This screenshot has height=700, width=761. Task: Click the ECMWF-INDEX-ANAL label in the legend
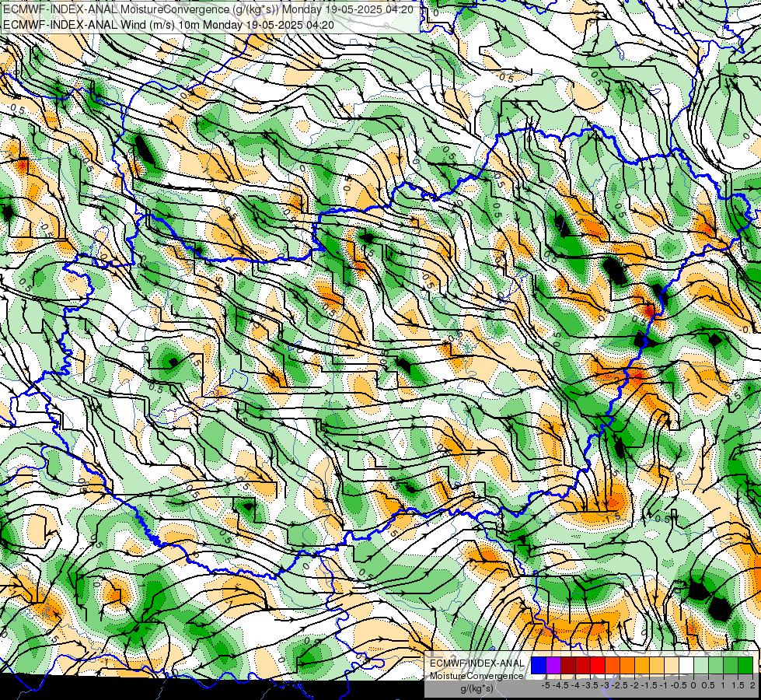tap(477, 663)
